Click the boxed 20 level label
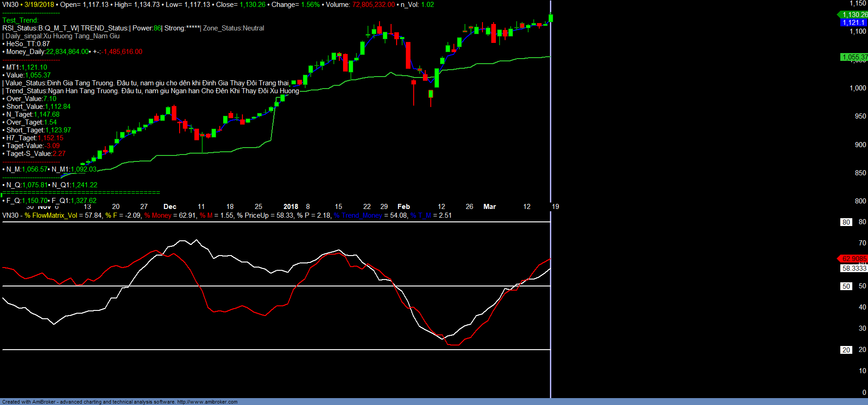 coord(846,350)
